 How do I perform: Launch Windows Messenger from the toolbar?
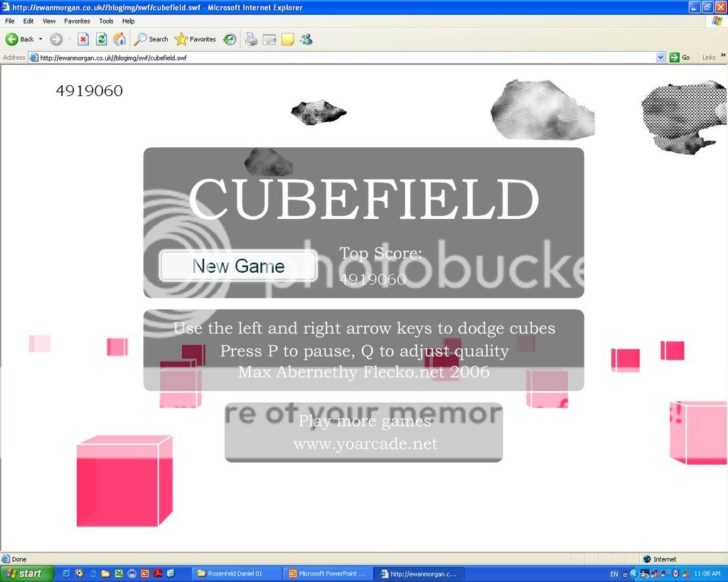pyautogui.click(x=307, y=39)
